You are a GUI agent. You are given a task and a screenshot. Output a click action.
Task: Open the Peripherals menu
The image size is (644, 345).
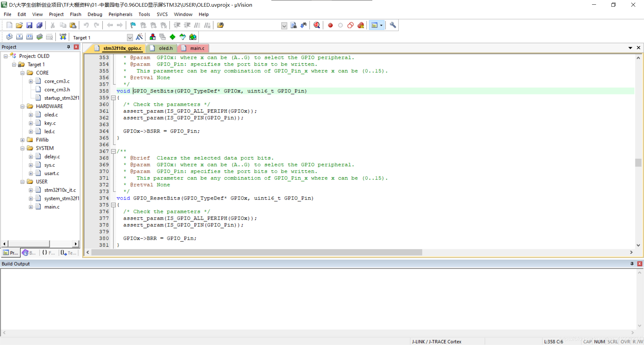coord(120,14)
